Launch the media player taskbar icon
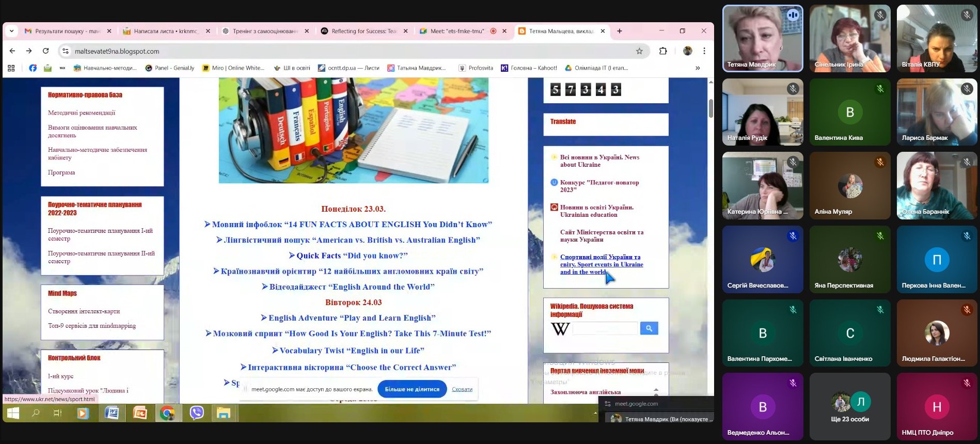Viewport: 980px width, 444px height. pyautogui.click(x=83, y=413)
